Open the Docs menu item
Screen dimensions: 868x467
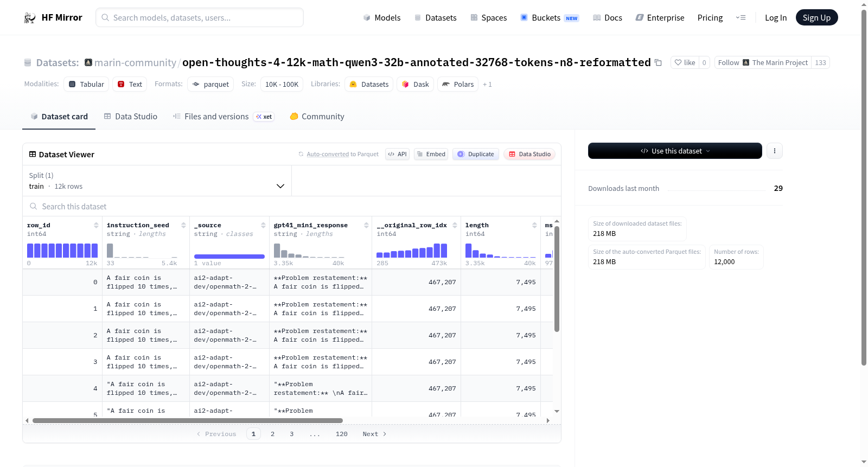coord(608,18)
